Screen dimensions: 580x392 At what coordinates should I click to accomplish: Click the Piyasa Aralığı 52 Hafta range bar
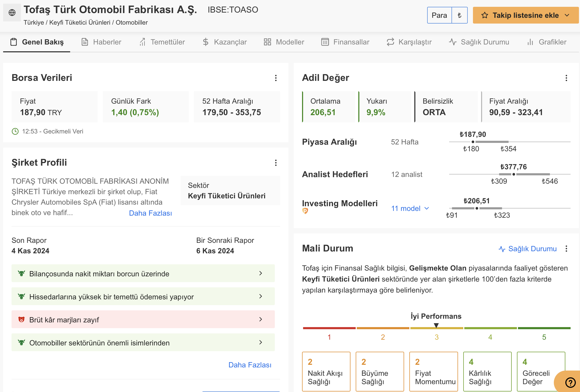pyautogui.click(x=510, y=142)
